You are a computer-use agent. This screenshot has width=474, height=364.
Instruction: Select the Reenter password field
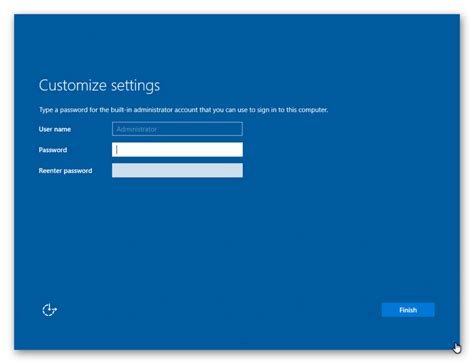pyautogui.click(x=177, y=170)
